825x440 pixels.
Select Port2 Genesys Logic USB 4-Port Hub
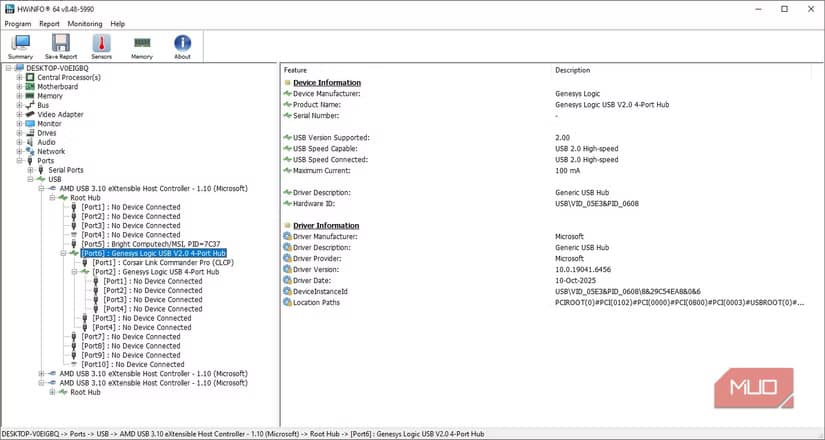click(156, 272)
